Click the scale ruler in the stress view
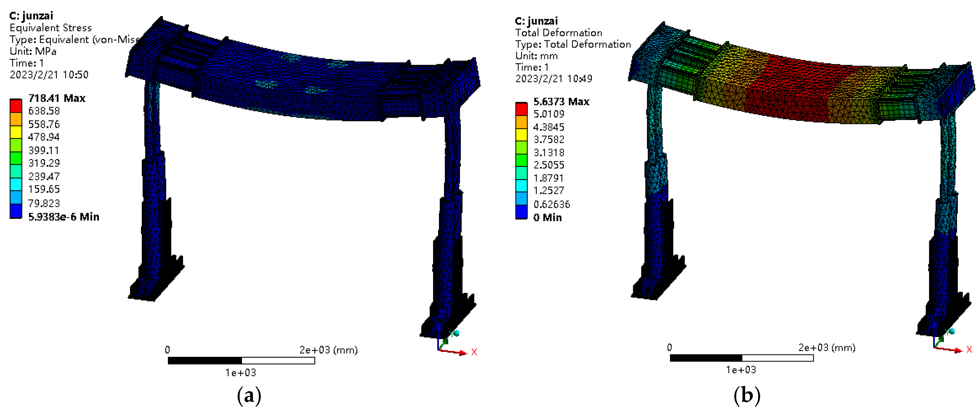This screenshot has height=413, width=980. pyautogui.click(x=241, y=360)
